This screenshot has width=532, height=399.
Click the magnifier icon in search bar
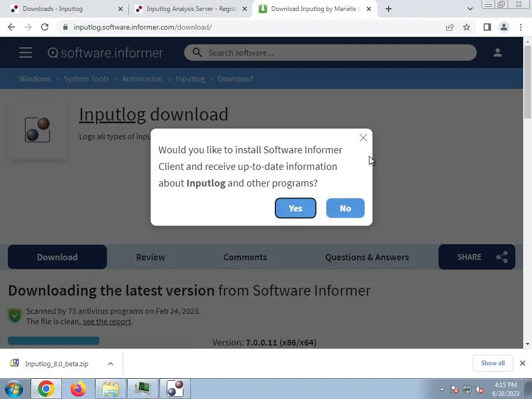(x=197, y=52)
